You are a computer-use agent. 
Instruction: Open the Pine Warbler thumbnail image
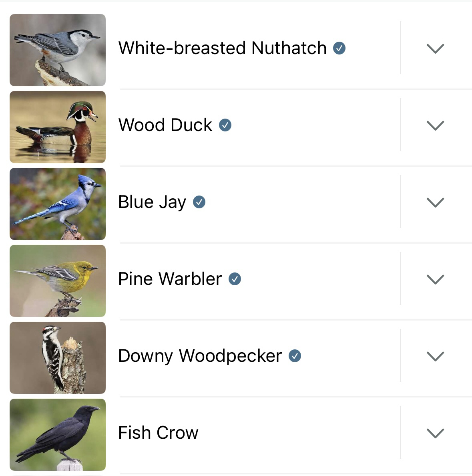[x=58, y=281]
